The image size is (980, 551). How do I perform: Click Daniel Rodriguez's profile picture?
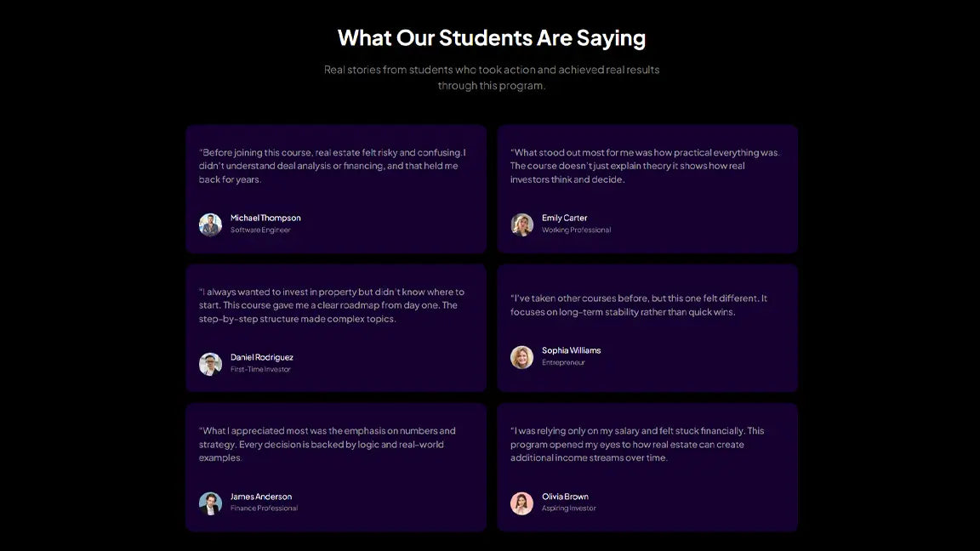pos(210,364)
